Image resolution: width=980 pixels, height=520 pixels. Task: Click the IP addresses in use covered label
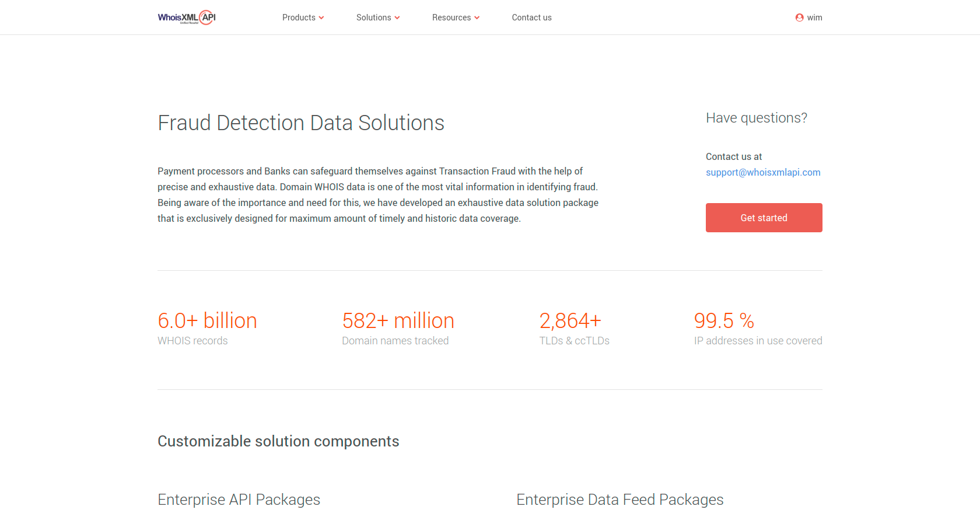coord(758,341)
